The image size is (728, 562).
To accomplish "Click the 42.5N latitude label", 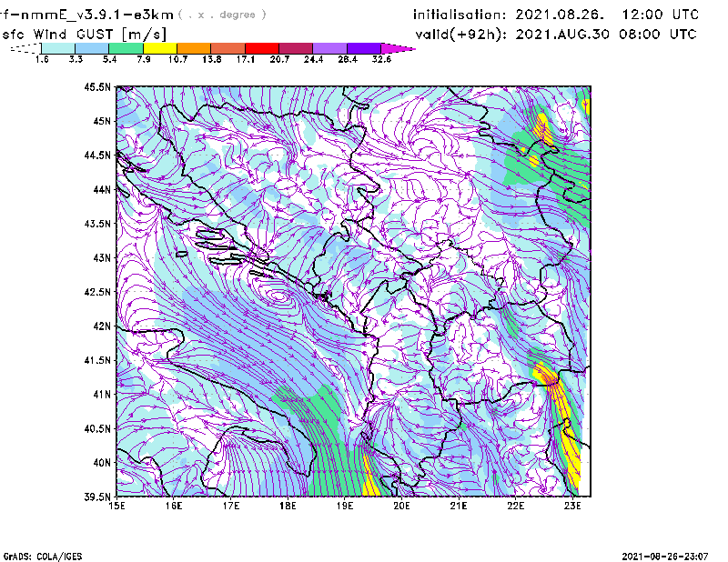I will point(97,292).
